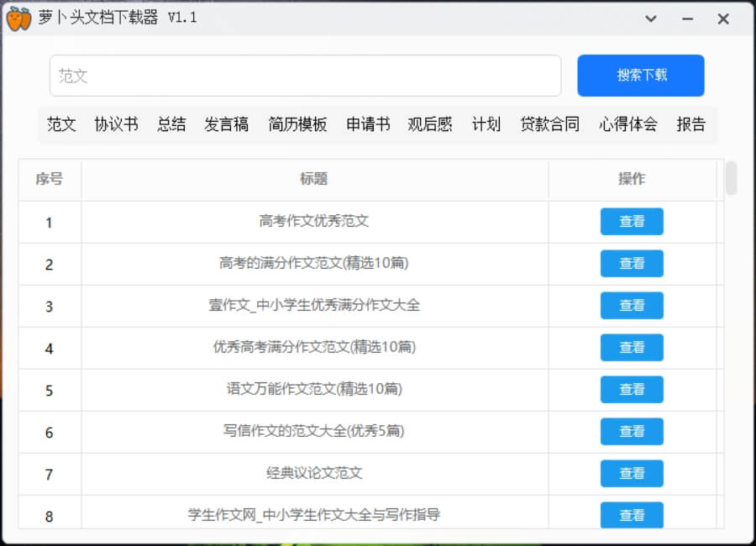Open the title bar dropdown chevron
This screenshot has width=756, height=546.
651,18
